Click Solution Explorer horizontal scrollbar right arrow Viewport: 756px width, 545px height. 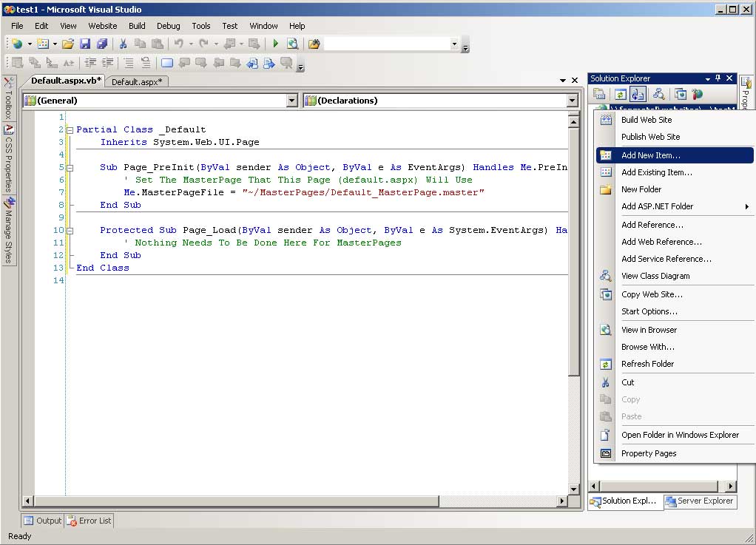[731, 487]
